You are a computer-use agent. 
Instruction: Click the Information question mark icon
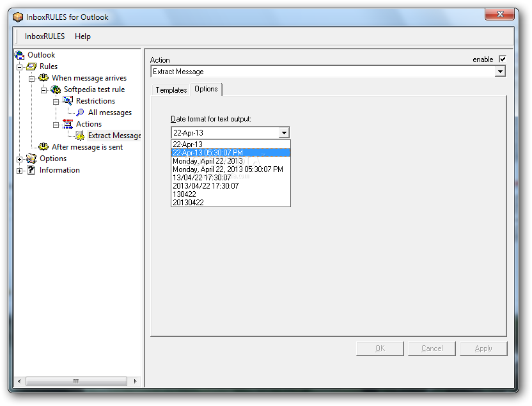[x=31, y=170]
